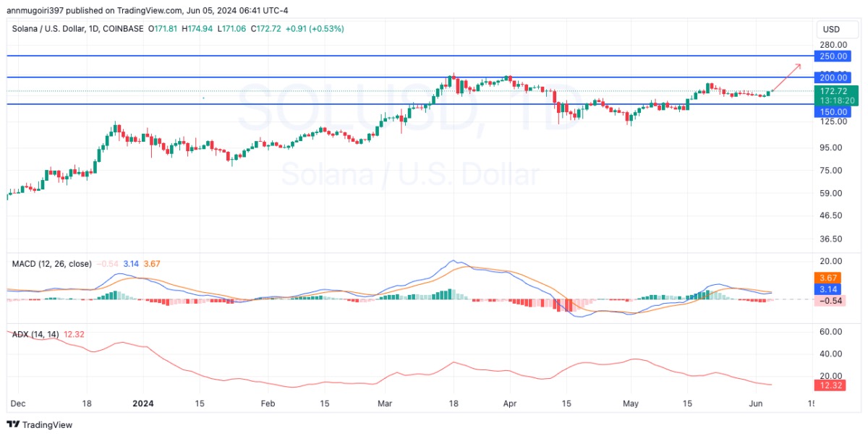Click the orange 3.67 MACD signal tag
This screenshot has width=868, height=436.
click(830, 278)
